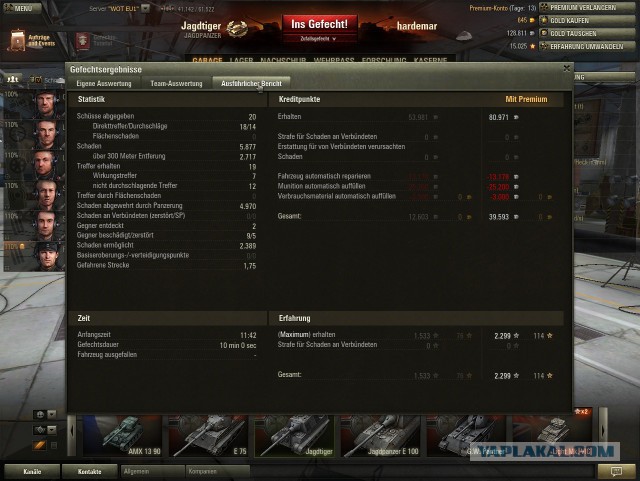Click the MENU button

coord(22,8)
